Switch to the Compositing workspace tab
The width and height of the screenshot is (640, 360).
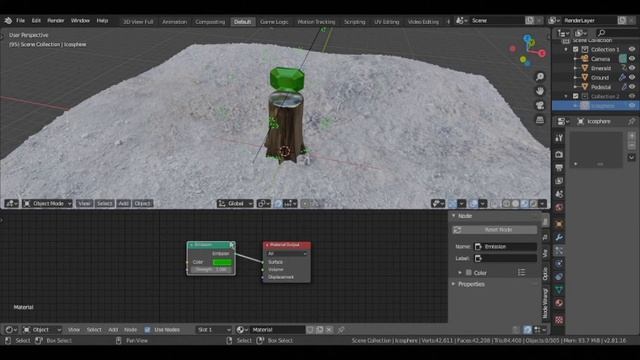pyautogui.click(x=210, y=22)
